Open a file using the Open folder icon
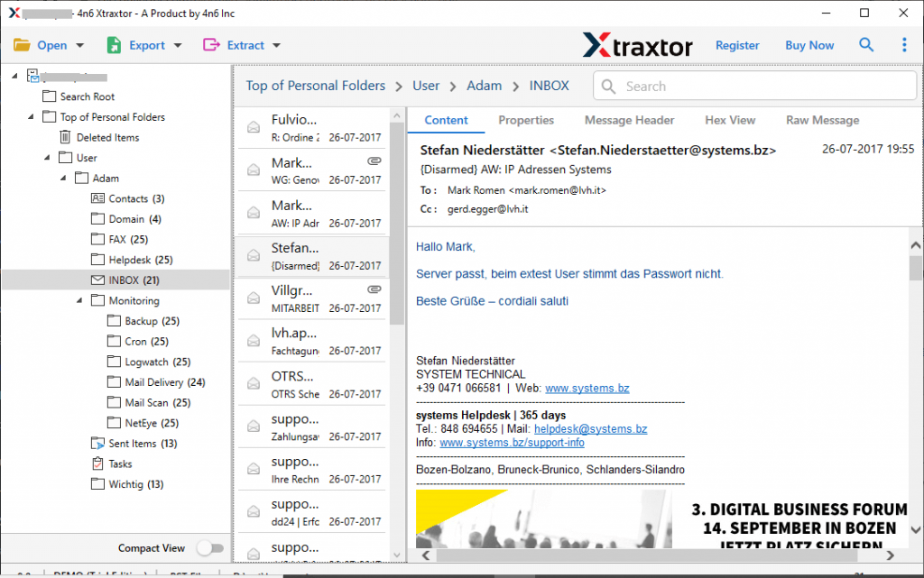Image resolution: width=924 pixels, height=578 pixels. [x=22, y=43]
